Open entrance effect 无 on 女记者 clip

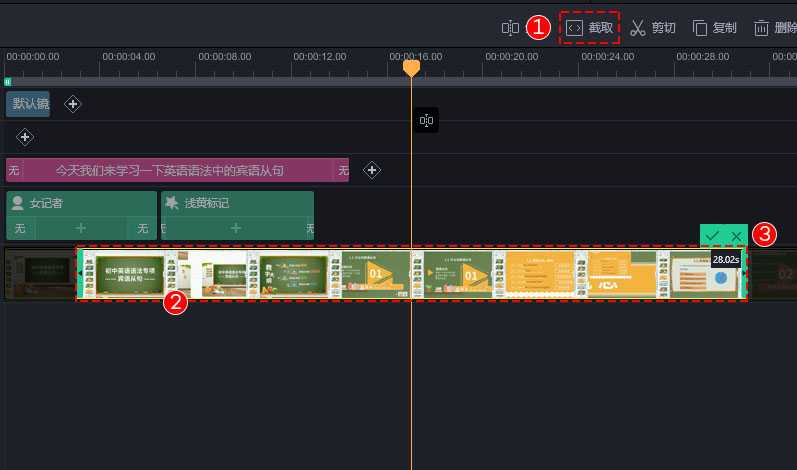20,229
